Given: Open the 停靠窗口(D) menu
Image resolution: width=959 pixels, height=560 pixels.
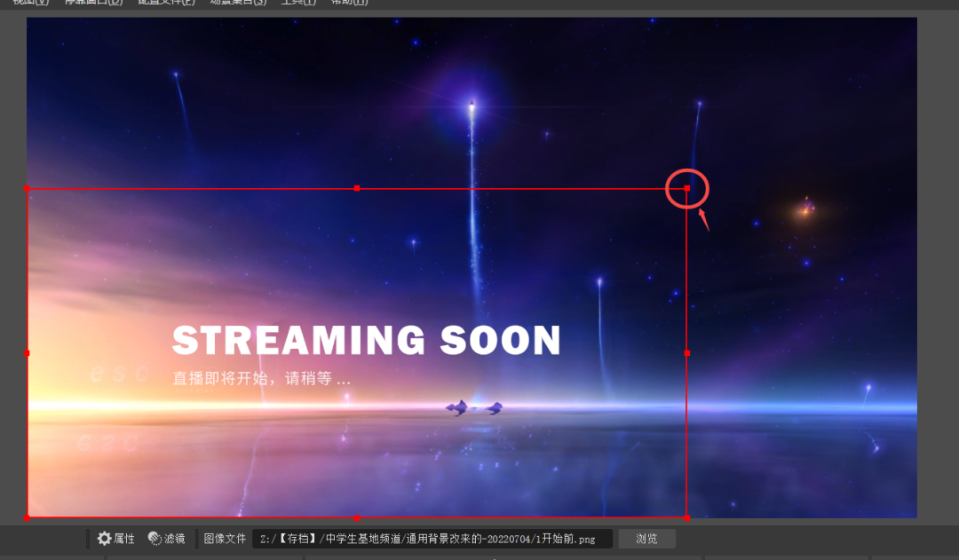Looking at the screenshot, I should (x=92, y=3).
